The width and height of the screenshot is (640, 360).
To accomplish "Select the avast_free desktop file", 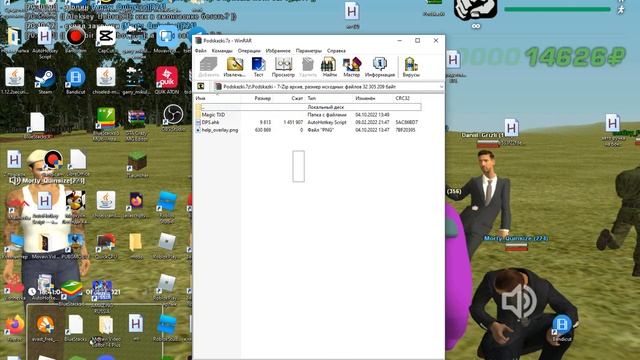I will [x=45, y=329].
